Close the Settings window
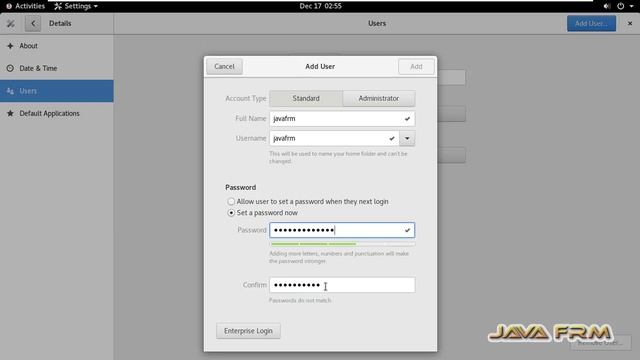This screenshot has width=640, height=360. (x=630, y=24)
